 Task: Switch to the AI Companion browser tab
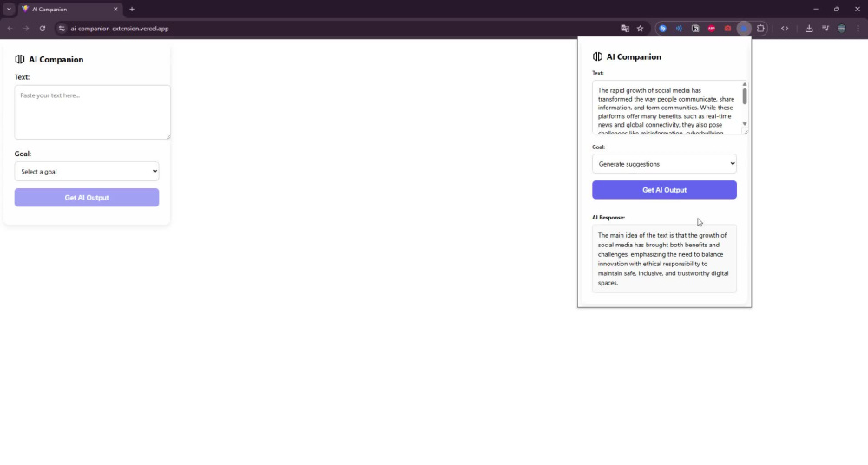[69, 10]
